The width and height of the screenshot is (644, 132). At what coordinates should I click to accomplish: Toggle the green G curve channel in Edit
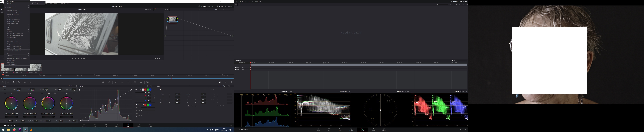point(148,90)
